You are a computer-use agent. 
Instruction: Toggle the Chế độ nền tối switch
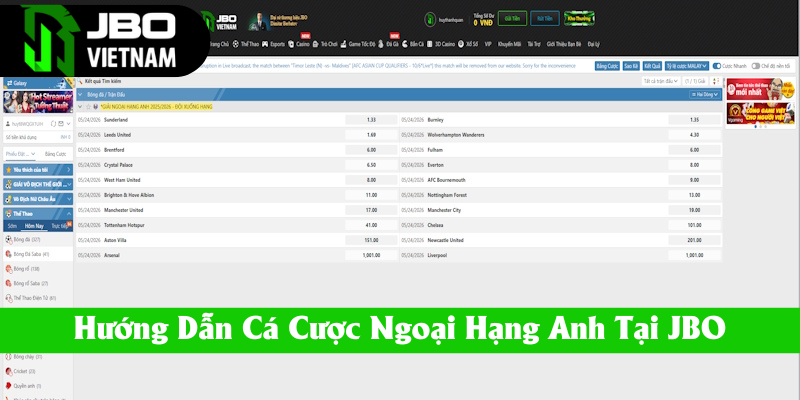click(x=756, y=66)
